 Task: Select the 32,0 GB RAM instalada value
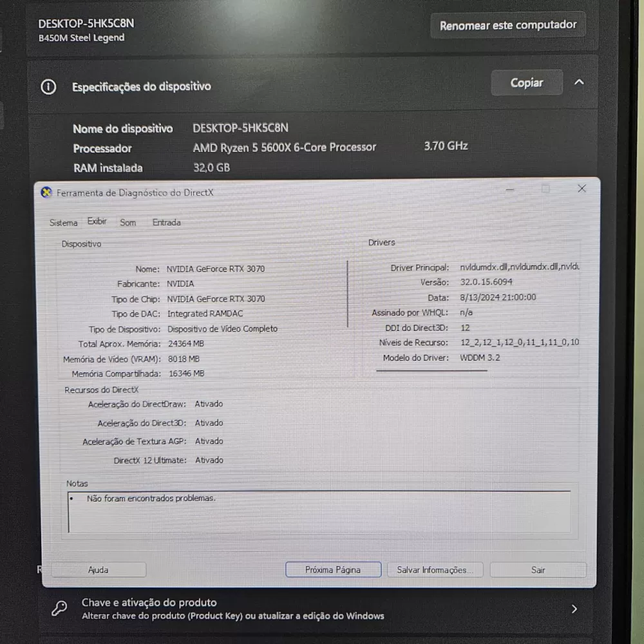pyautogui.click(x=211, y=167)
